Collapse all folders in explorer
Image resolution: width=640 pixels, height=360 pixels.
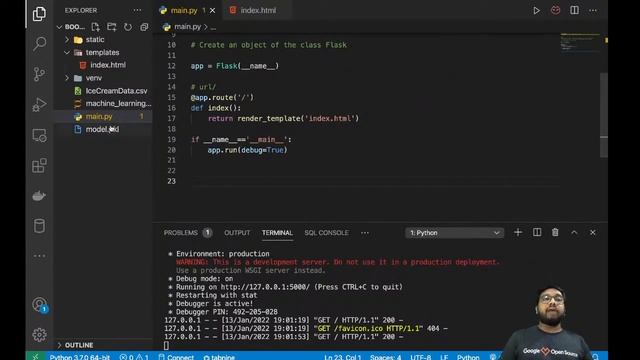(144, 27)
